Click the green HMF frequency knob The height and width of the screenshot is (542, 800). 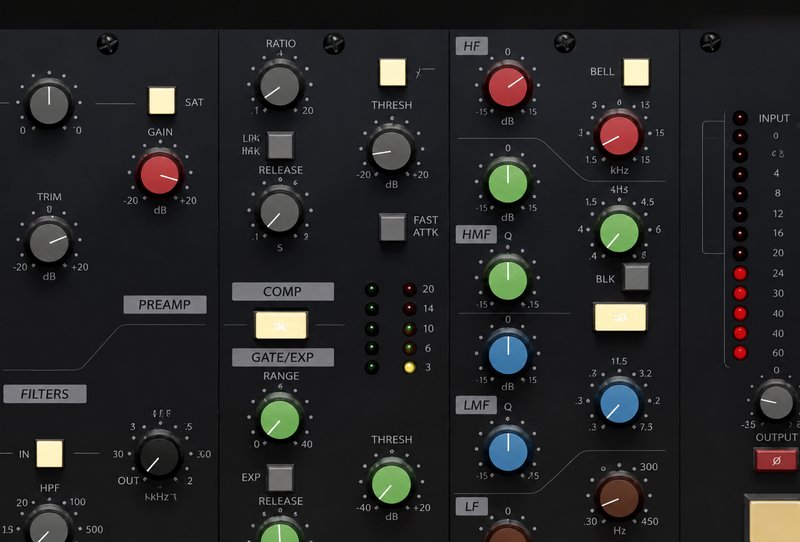click(x=619, y=233)
